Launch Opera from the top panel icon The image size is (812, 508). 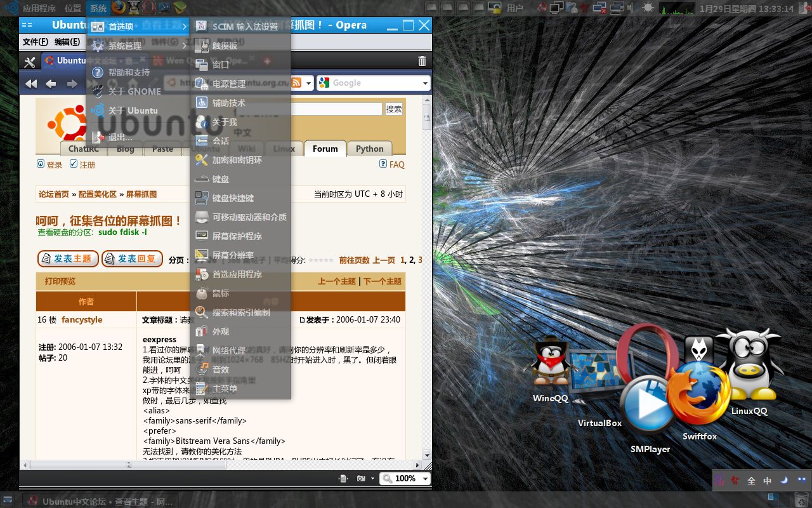click(x=148, y=8)
